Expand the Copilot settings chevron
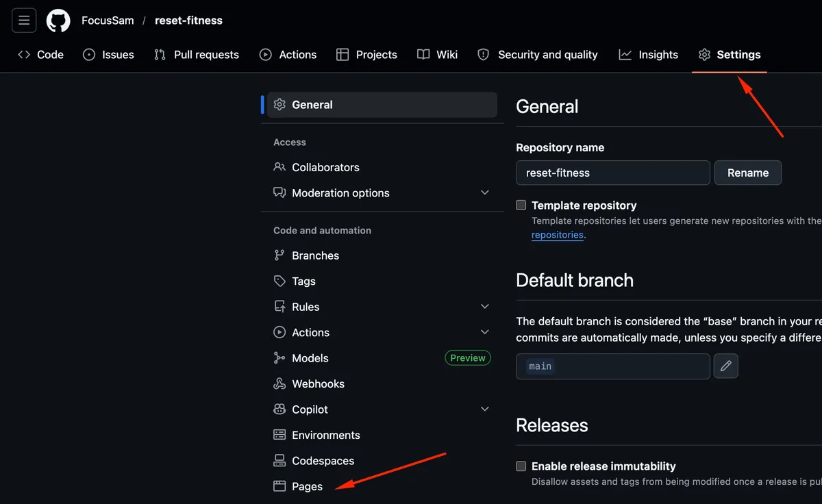822x504 pixels. (485, 409)
